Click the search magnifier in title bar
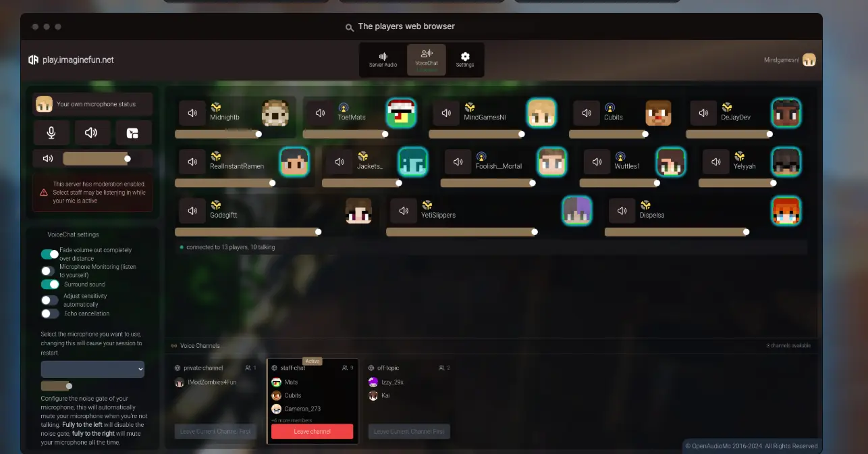This screenshot has height=454, width=868. point(350,27)
